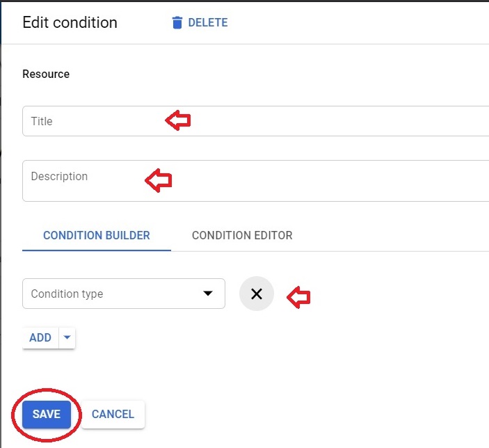
Task: Focus the Title input field
Action: pos(255,121)
